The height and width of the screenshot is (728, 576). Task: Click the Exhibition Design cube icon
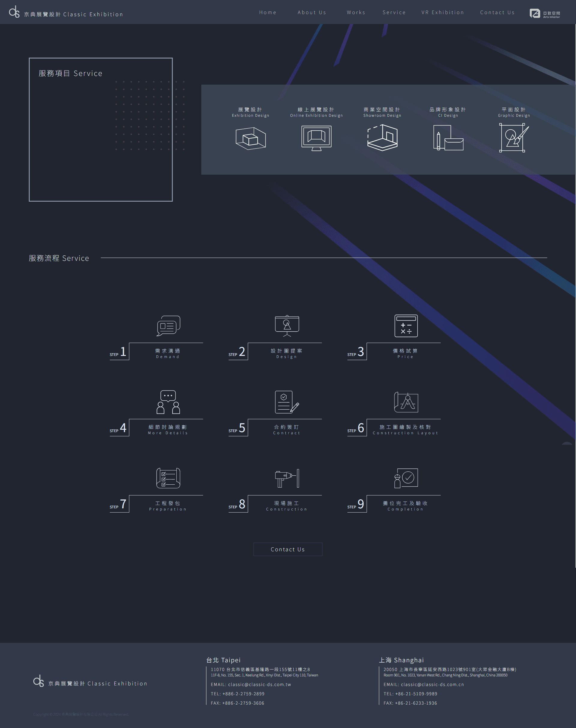(250, 138)
